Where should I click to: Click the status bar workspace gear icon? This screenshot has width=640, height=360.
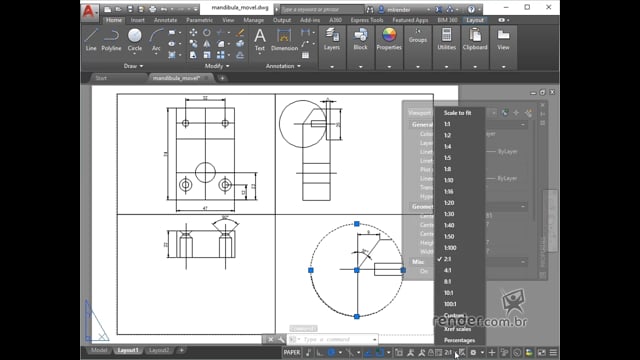[x=473, y=352]
